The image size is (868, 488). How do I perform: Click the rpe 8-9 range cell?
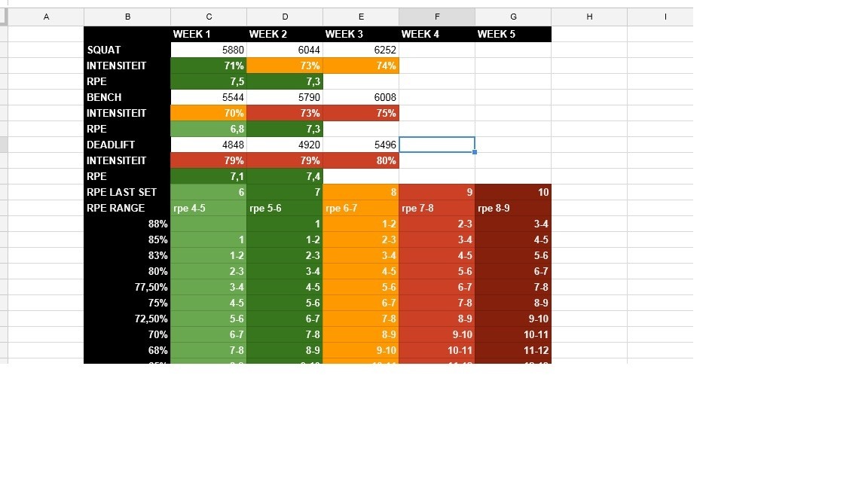tap(513, 208)
